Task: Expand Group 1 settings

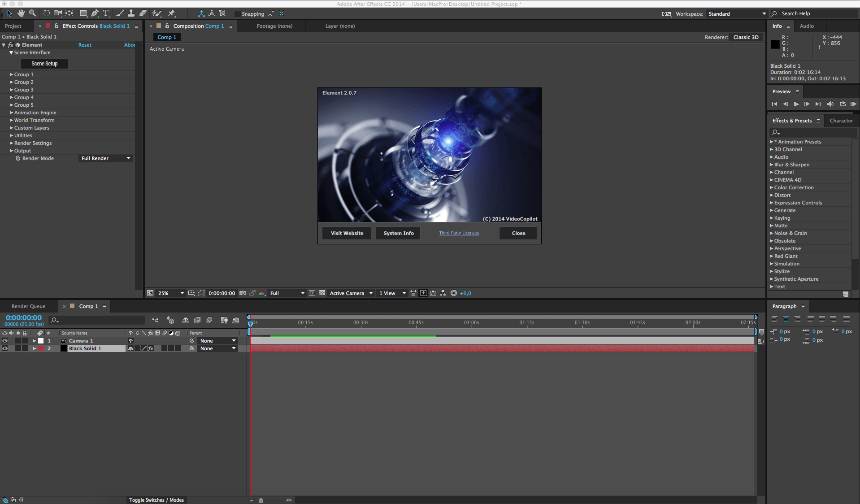Action: click(12, 74)
